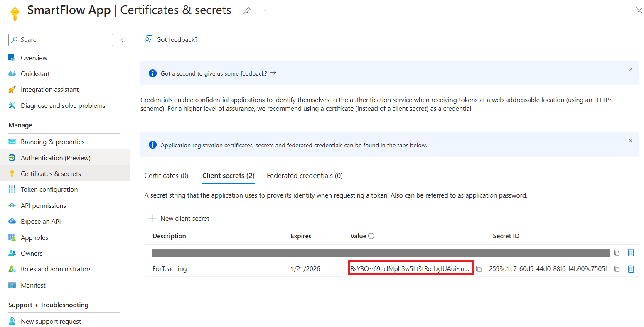The width and height of the screenshot is (644, 327).
Task: Click the App roles grid icon
Action: tap(12, 237)
